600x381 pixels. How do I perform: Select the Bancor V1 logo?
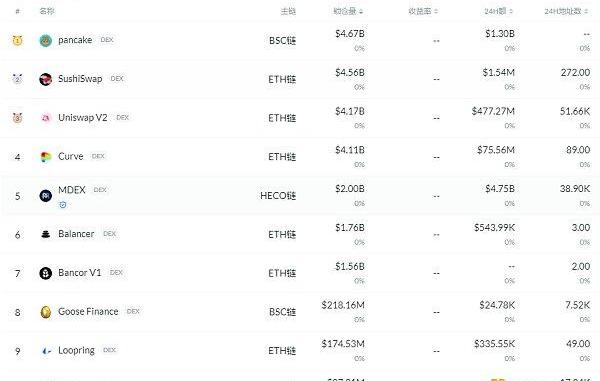[x=46, y=273]
